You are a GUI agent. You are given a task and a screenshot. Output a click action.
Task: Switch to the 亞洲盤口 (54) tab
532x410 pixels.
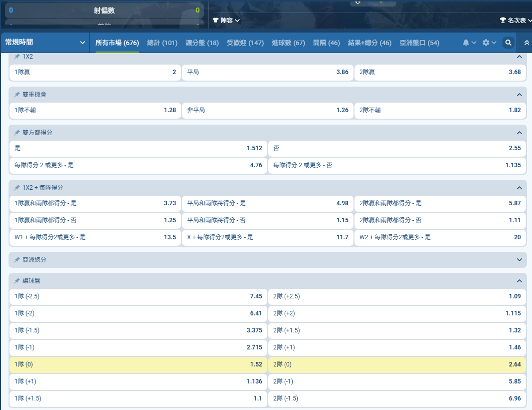pos(419,43)
